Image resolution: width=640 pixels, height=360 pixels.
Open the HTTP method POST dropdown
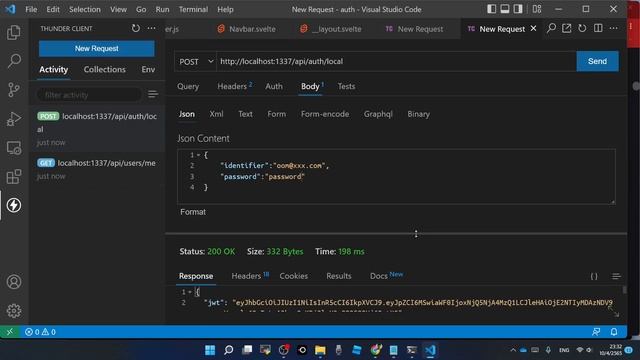(x=196, y=62)
